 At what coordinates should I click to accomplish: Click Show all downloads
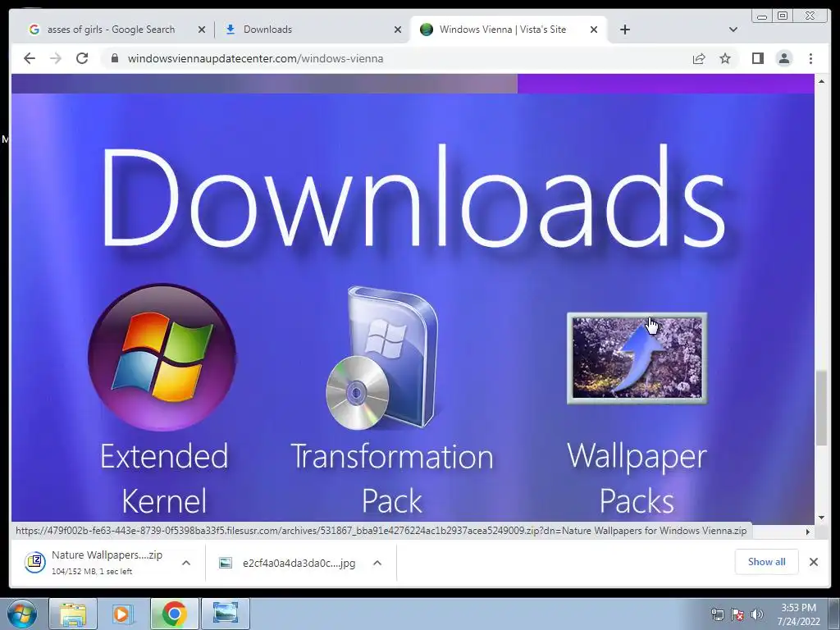click(x=767, y=561)
